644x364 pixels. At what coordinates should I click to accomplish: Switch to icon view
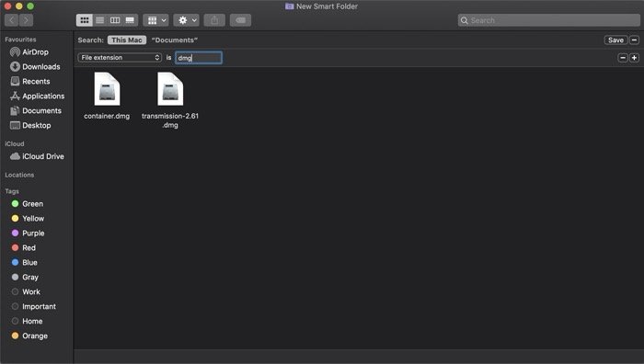(85, 20)
